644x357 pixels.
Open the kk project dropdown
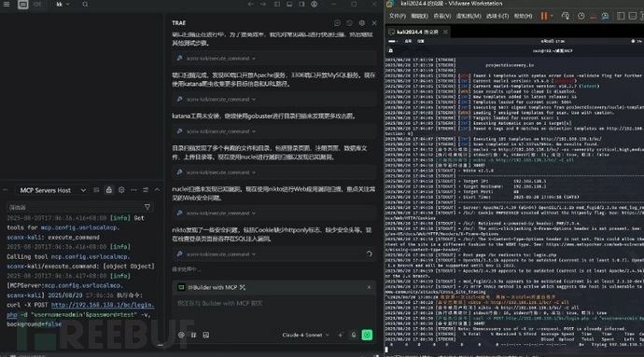point(63,4)
